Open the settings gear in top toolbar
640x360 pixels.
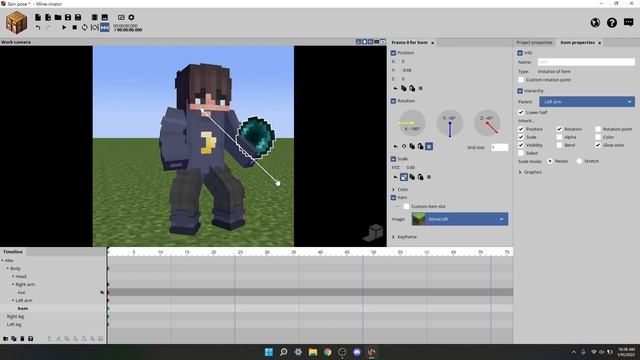point(131,17)
